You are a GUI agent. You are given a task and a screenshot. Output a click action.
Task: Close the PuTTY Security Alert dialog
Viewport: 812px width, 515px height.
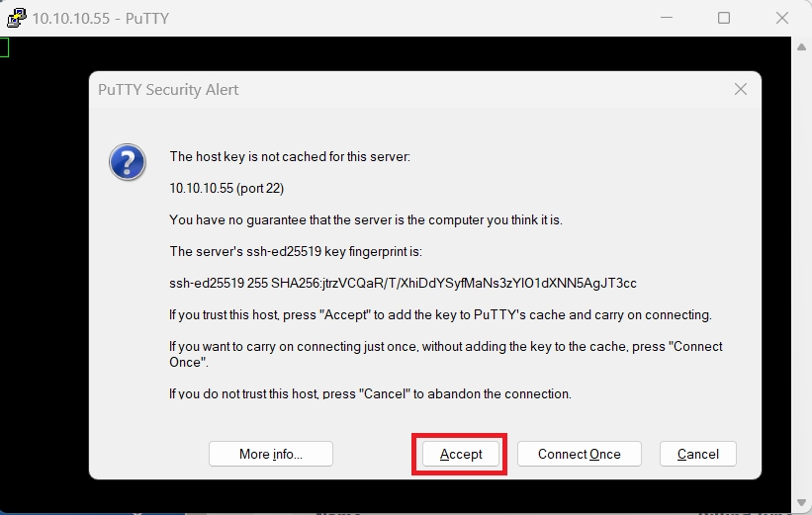point(740,90)
